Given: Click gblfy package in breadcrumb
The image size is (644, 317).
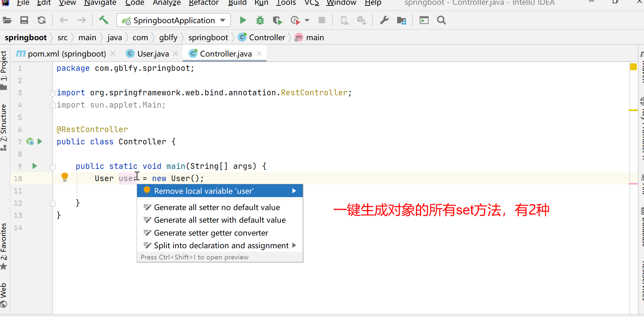Looking at the screenshot, I should click(168, 37).
